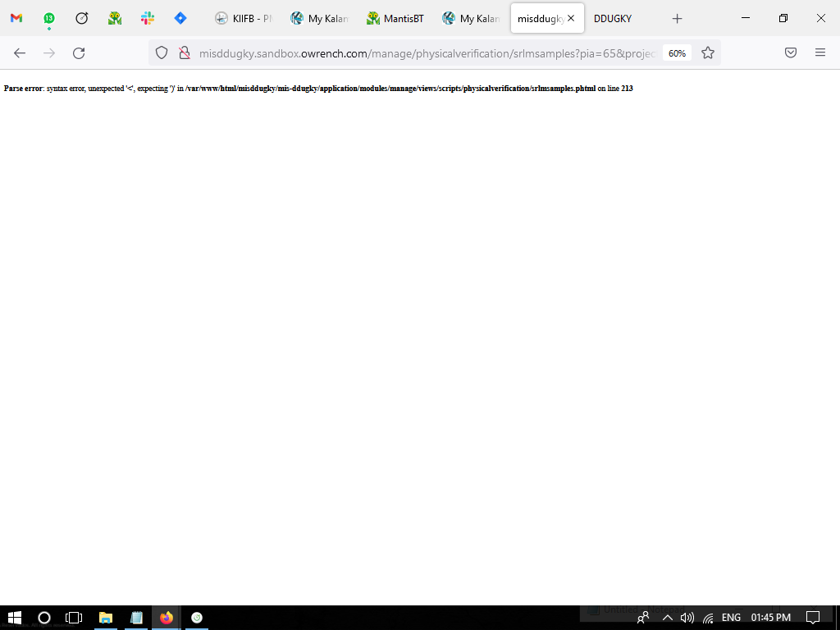The height and width of the screenshot is (630, 840).
Task: Open the tracking protection shield icon
Action: click(162, 53)
